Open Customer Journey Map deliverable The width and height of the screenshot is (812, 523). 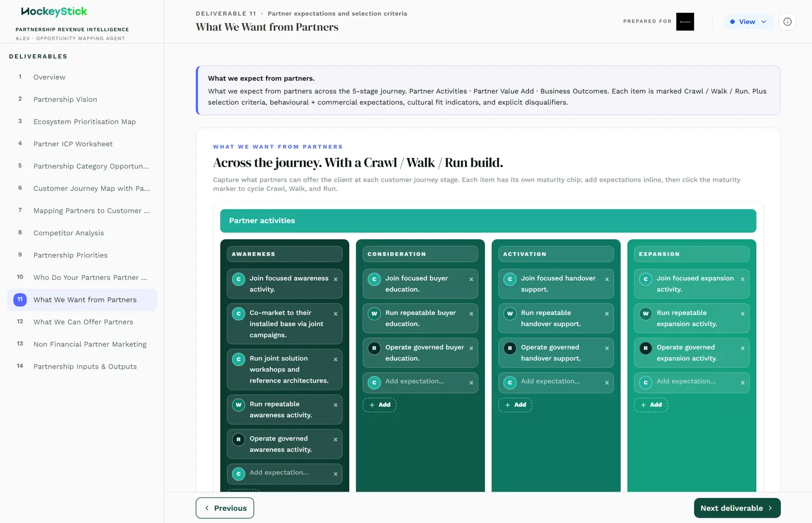pos(82,189)
